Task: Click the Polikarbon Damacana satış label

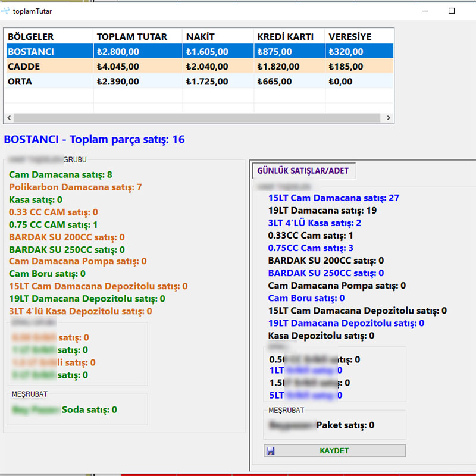Action: pyautogui.click(x=75, y=187)
